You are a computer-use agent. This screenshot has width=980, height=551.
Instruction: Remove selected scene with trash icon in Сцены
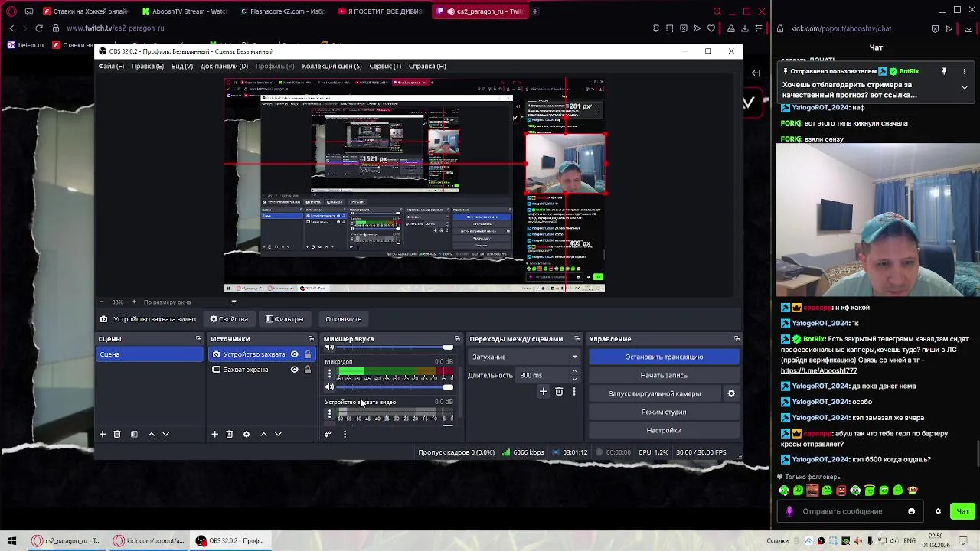(117, 434)
